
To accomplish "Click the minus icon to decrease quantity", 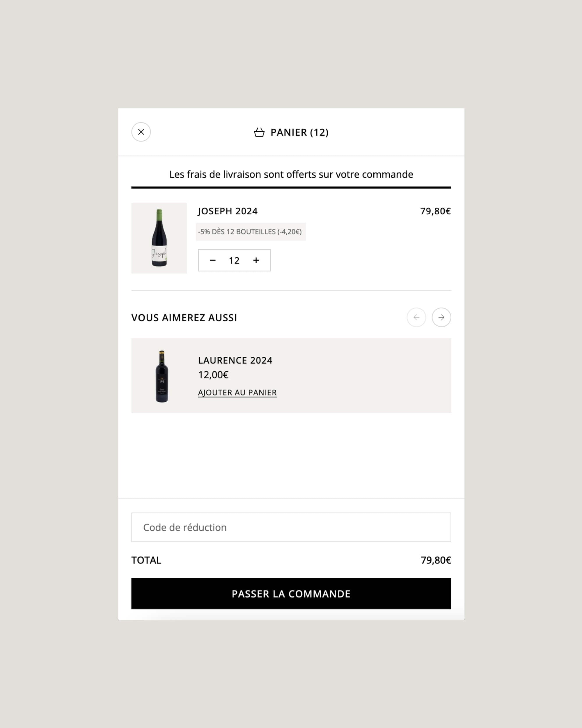I will tap(213, 260).
